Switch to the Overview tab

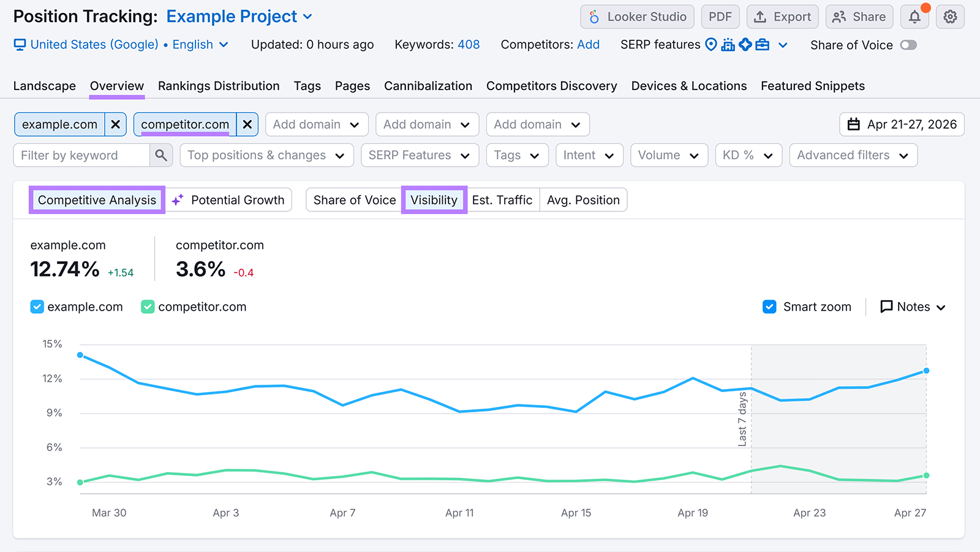[x=117, y=86]
